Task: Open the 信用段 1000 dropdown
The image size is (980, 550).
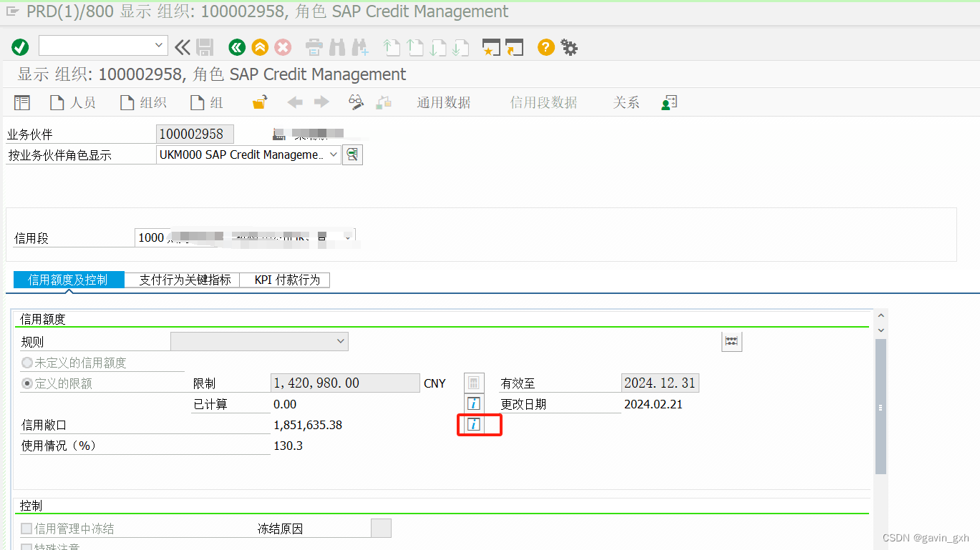Action: click(x=348, y=237)
